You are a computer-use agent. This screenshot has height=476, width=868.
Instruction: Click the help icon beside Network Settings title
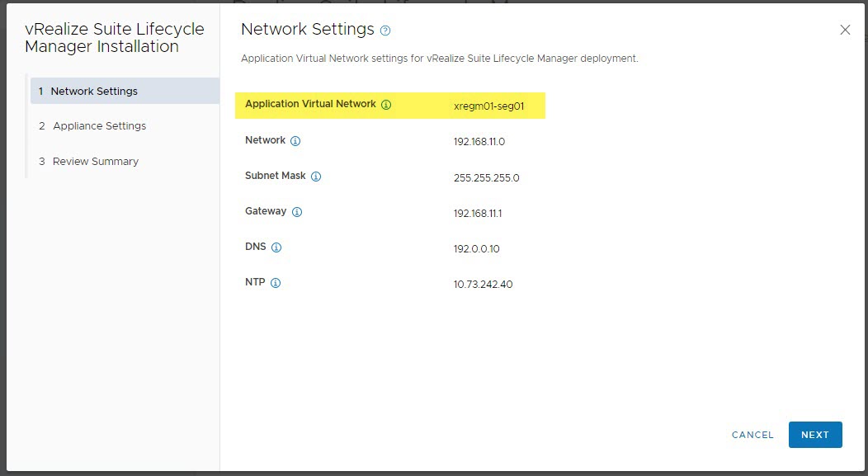pyautogui.click(x=385, y=31)
